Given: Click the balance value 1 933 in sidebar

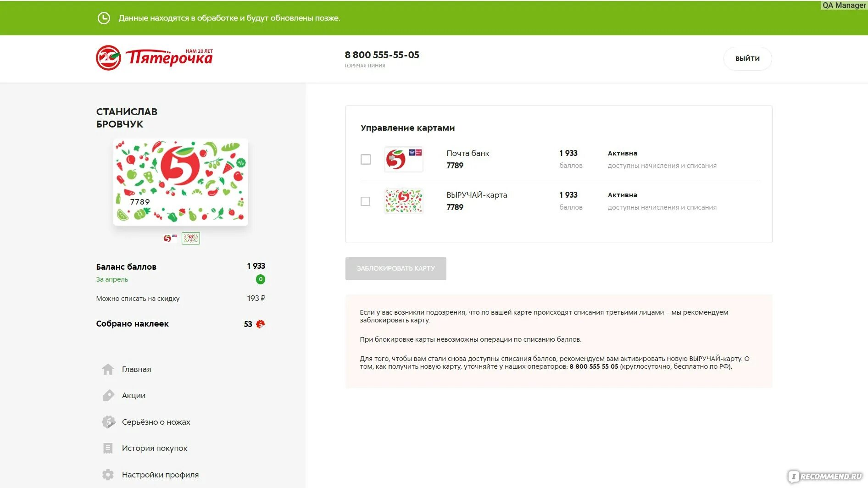Looking at the screenshot, I should point(256,266).
